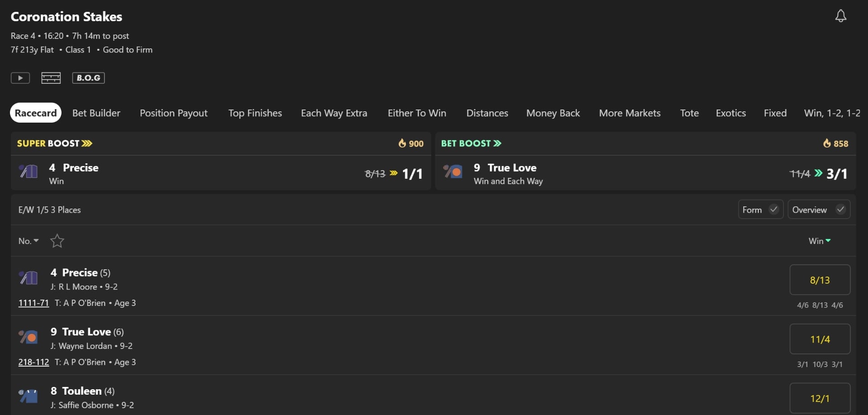Open True Love form figures 218-112
868x415 pixels.
pos(33,362)
